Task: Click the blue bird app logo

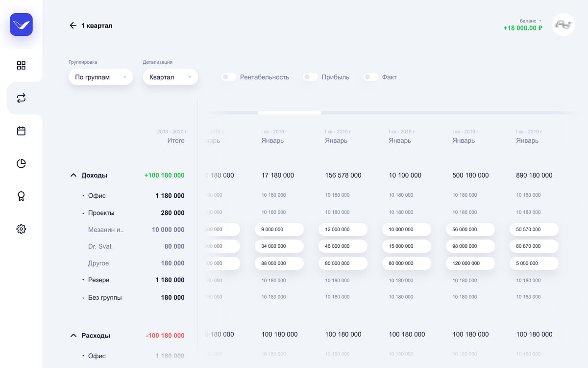Action: pyautogui.click(x=21, y=25)
